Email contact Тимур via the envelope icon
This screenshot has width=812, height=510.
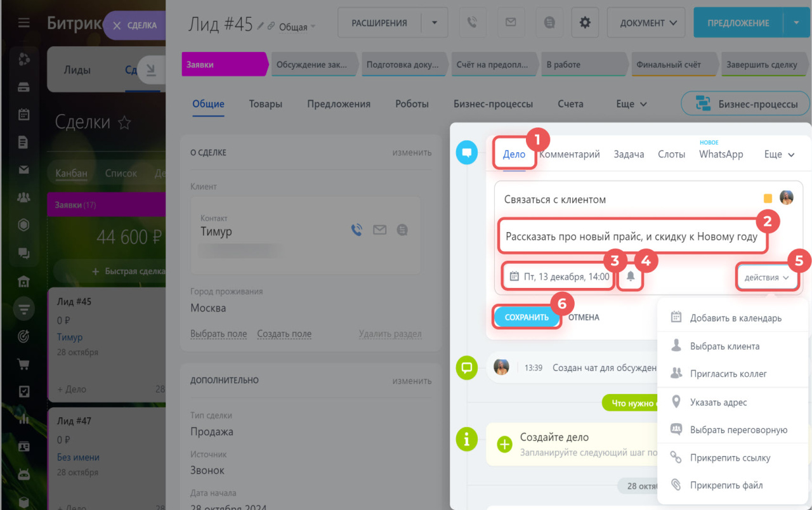(379, 230)
